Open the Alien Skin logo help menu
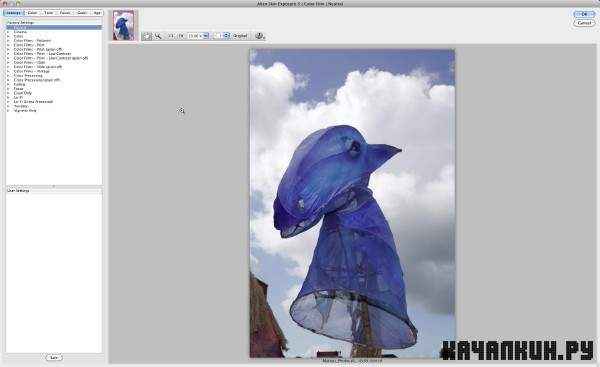The height and width of the screenshot is (367, 600). (x=260, y=36)
